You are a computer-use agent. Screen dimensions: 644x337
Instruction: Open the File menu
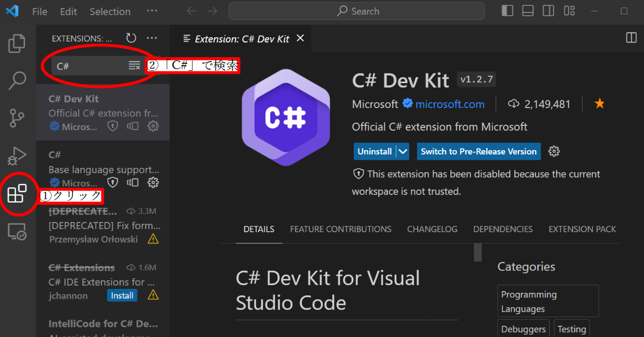coord(39,11)
